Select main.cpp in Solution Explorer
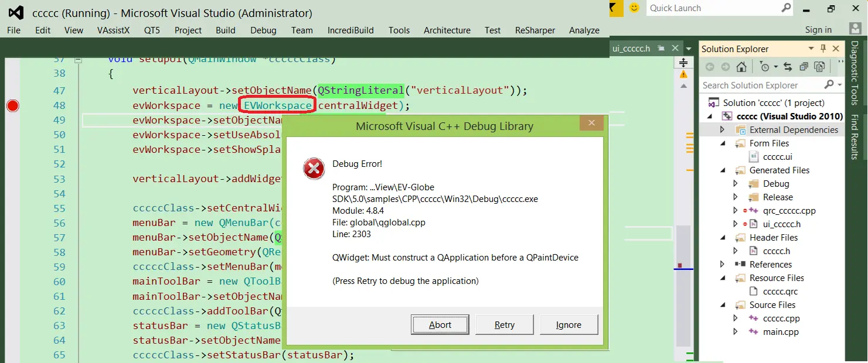This screenshot has height=363, width=868. coord(781,331)
